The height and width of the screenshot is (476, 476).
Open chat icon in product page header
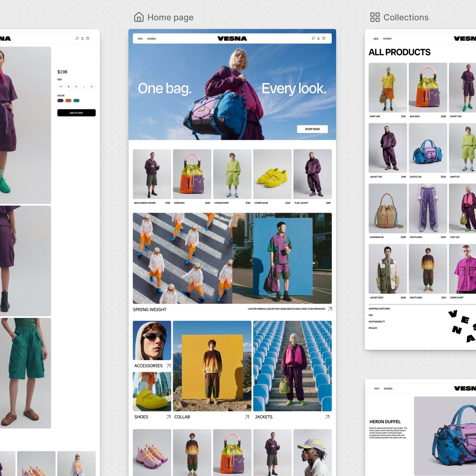point(77,38)
